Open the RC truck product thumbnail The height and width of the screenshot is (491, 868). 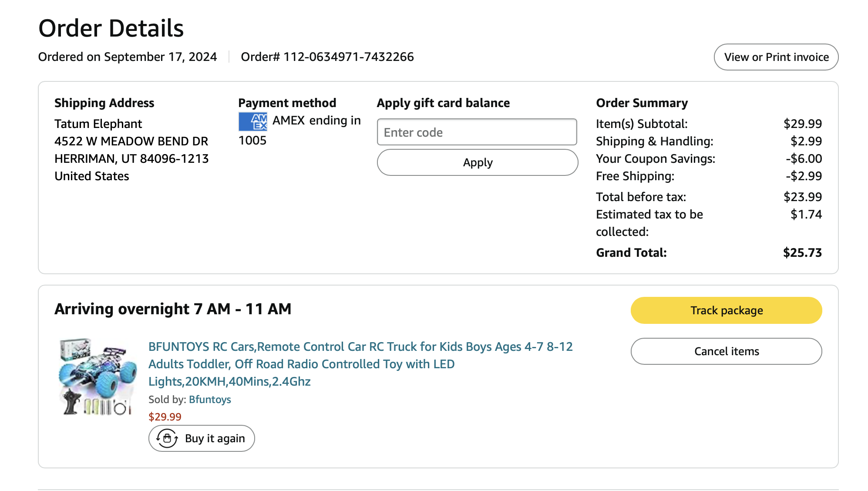[x=98, y=377]
